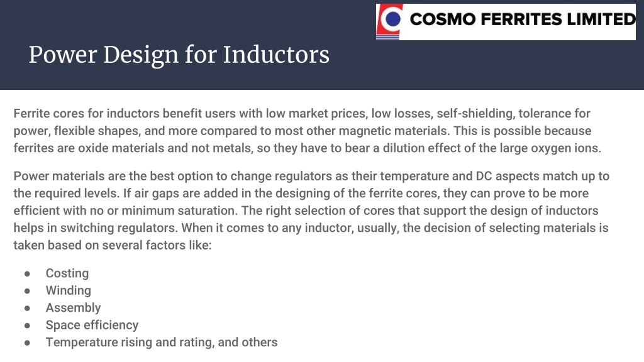Select the Power Design for Inductors title
The width and height of the screenshot is (644, 362).
pos(179,55)
